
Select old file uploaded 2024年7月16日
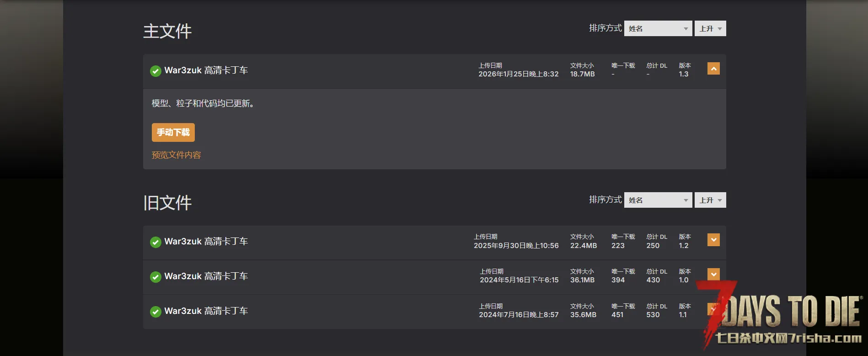click(206, 311)
